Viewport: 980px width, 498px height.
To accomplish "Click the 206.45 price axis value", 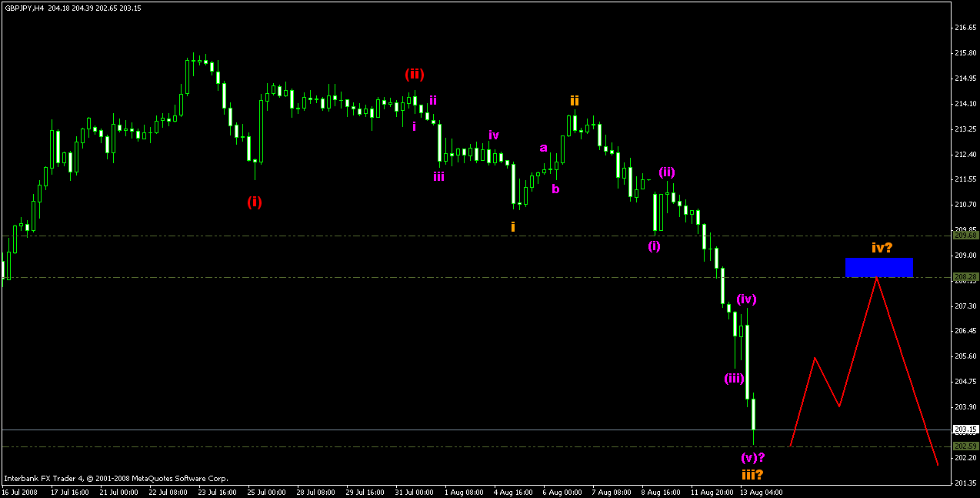I will point(965,331).
